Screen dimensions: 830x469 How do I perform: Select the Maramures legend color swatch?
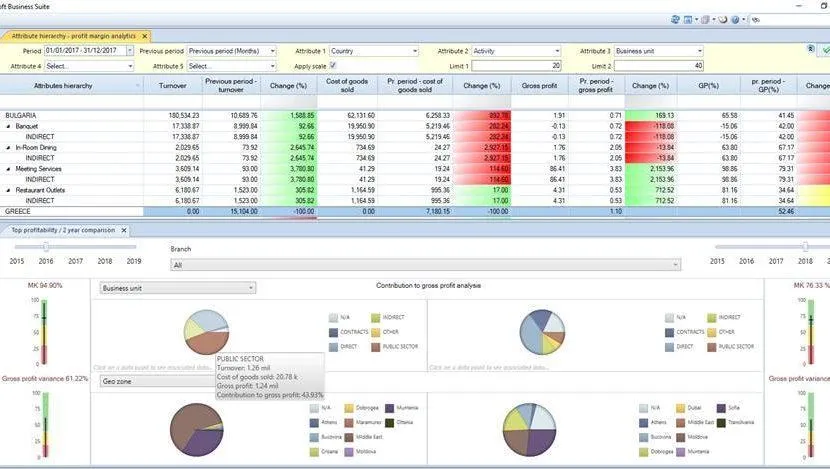(349, 422)
